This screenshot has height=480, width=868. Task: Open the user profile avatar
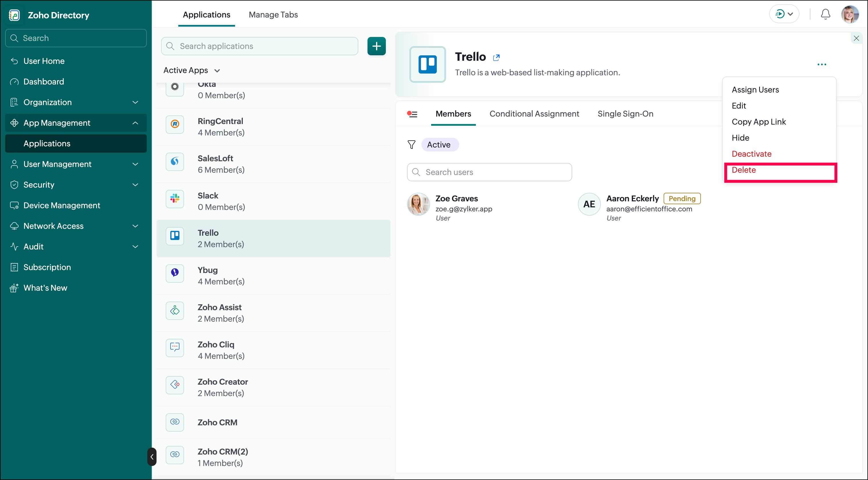[850, 14]
